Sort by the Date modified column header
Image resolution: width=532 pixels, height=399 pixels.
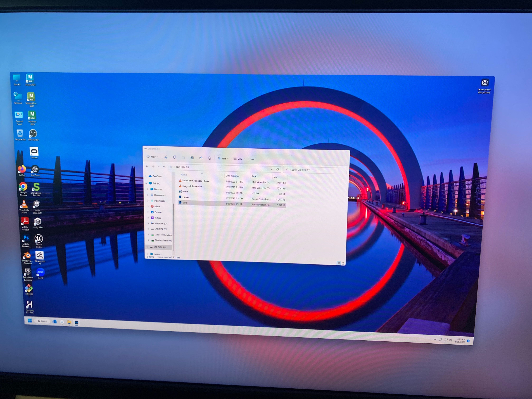[233, 176]
